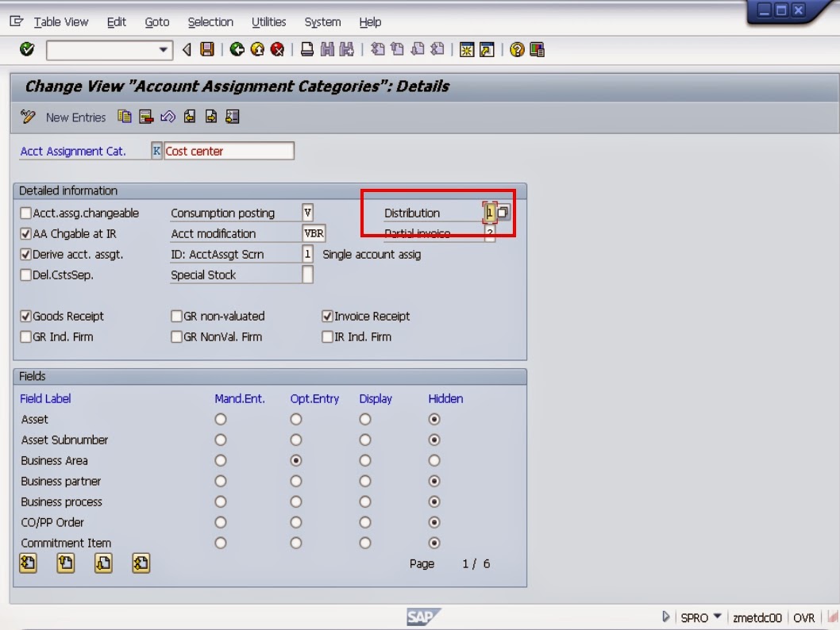The image size is (840, 630).
Task: Click the Previous Entry icon
Action: click(x=189, y=117)
